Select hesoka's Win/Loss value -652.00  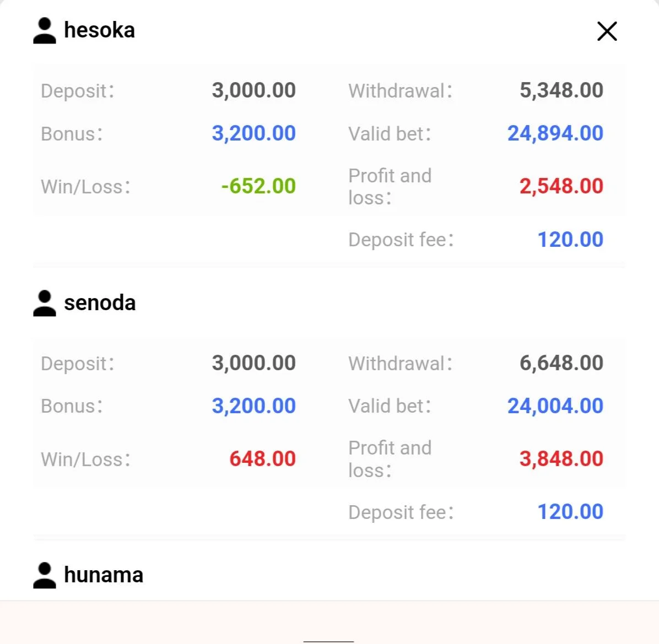(258, 186)
